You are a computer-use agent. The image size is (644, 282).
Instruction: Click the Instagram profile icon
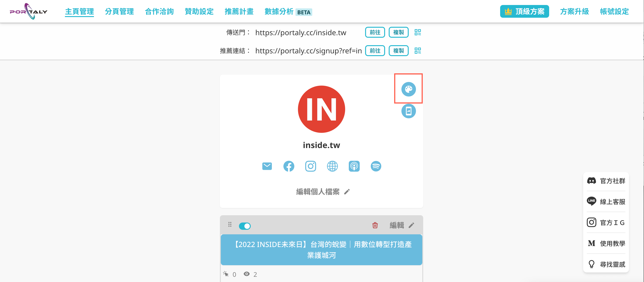[310, 166]
